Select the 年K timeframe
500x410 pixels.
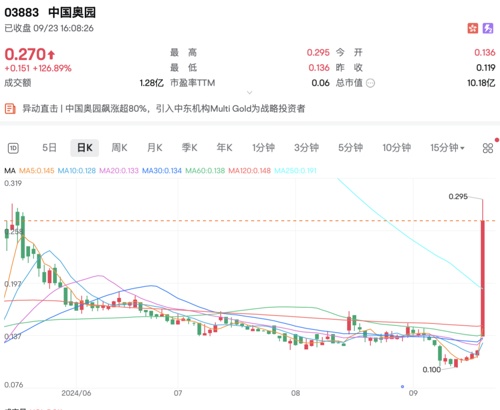coord(224,148)
